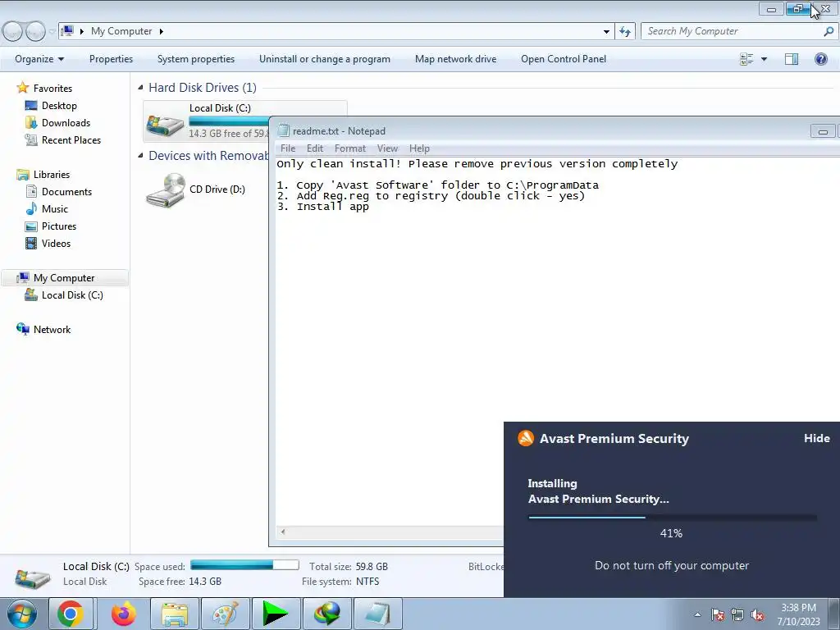The image size is (840, 630).
Task: Collapse the Hard Disk Drives group
Action: 140,87
